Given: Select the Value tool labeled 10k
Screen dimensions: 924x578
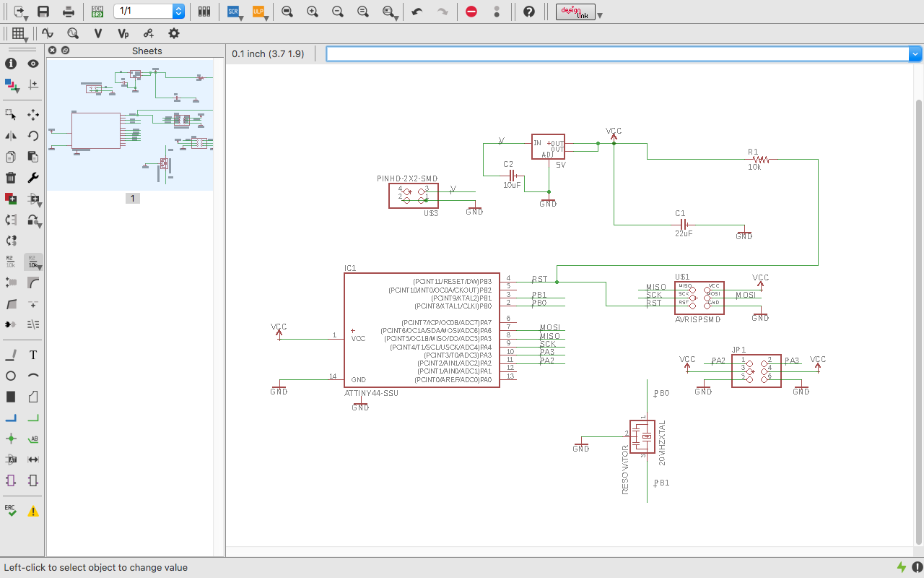Looking at the screenshot, I should pos(33,262).
